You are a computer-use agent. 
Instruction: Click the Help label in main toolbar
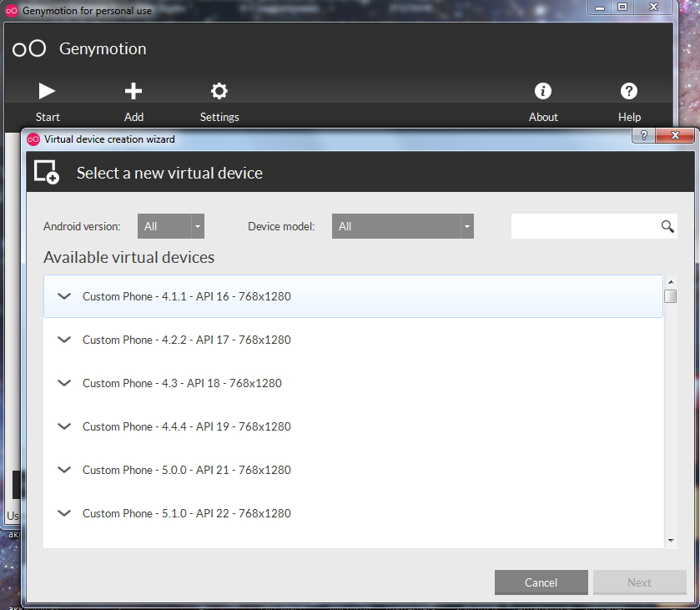click(x=629, y=117)
